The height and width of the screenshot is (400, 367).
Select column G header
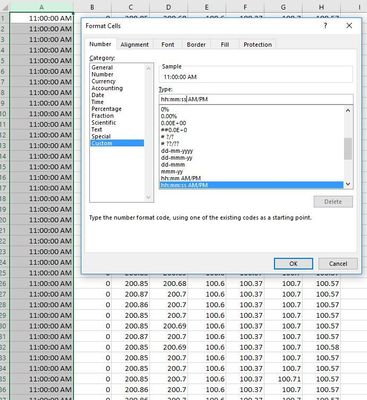283,7
